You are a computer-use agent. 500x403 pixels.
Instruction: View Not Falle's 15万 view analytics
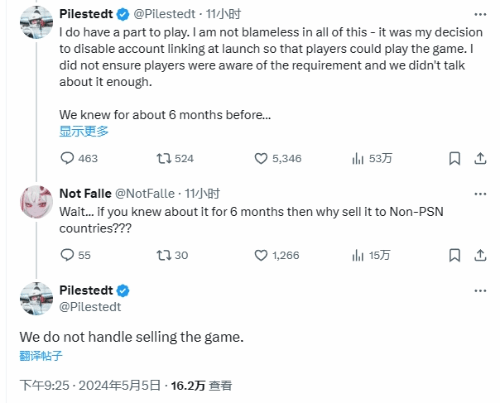pyautogui.click(x=371, y=255)
